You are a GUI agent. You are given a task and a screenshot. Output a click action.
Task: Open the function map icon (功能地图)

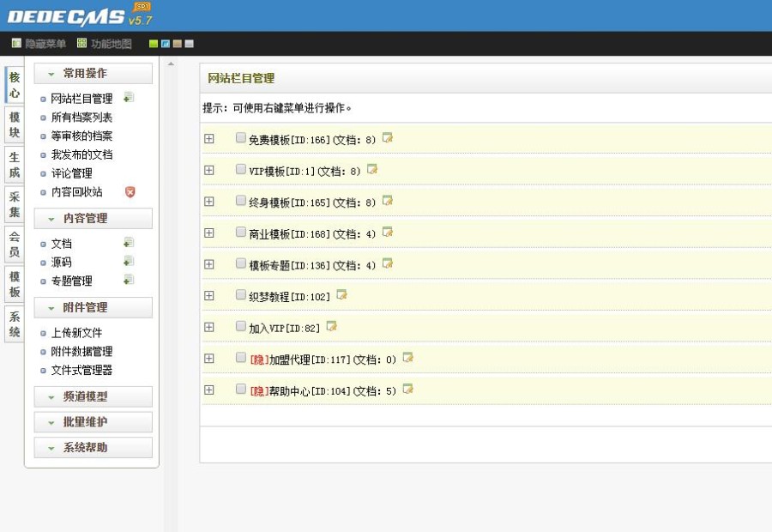(x=81, y=44)
